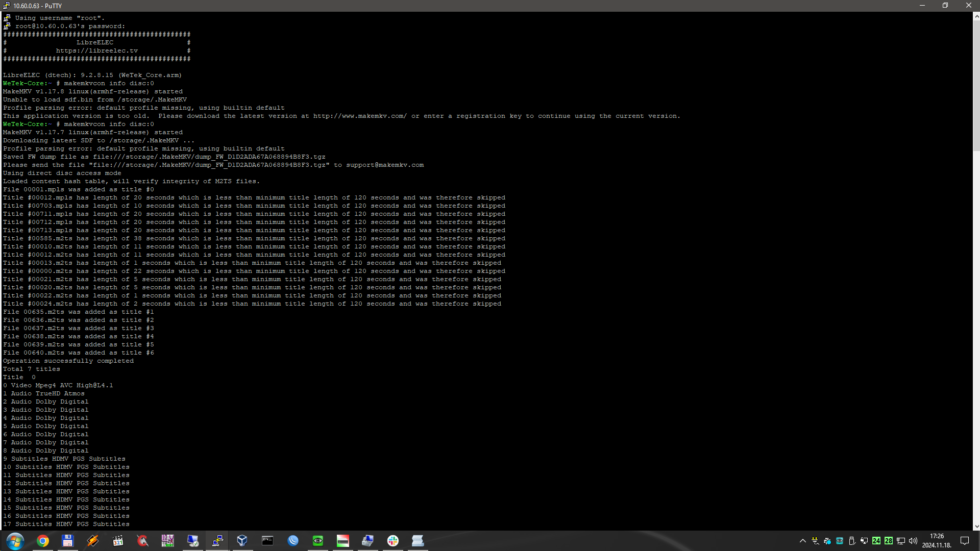
Task: Click 'File 00635.m2ts was added as title #1'
Action: (79, 312)
